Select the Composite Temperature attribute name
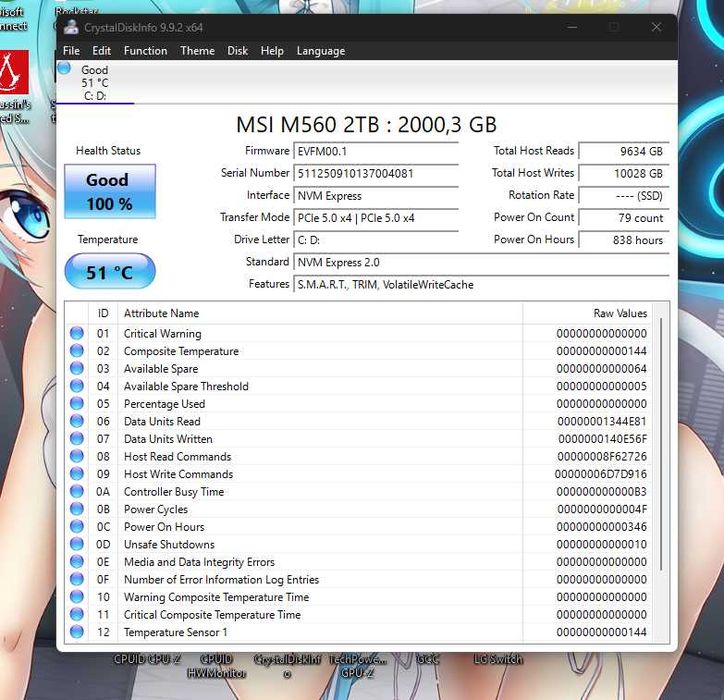 coord(181,351)
